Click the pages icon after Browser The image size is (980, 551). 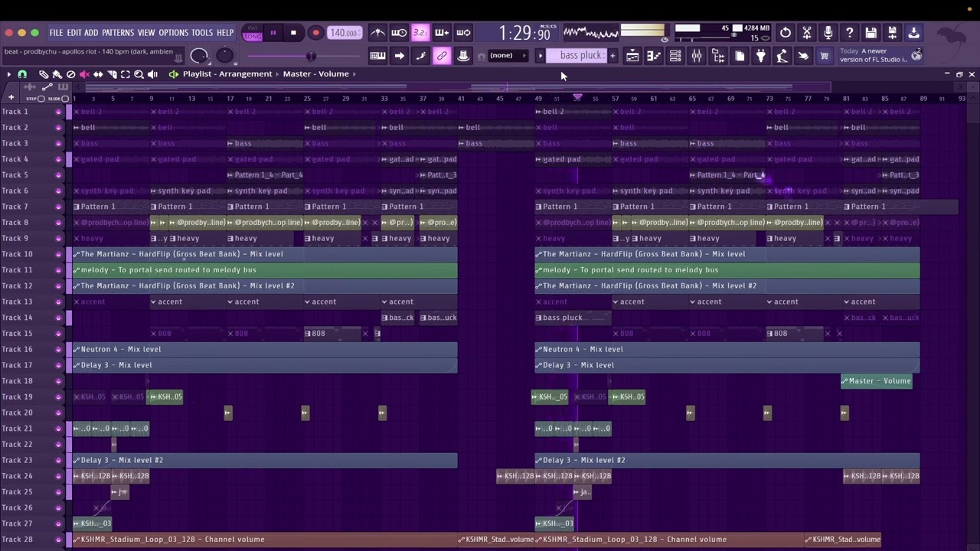[x=740, y=56]
